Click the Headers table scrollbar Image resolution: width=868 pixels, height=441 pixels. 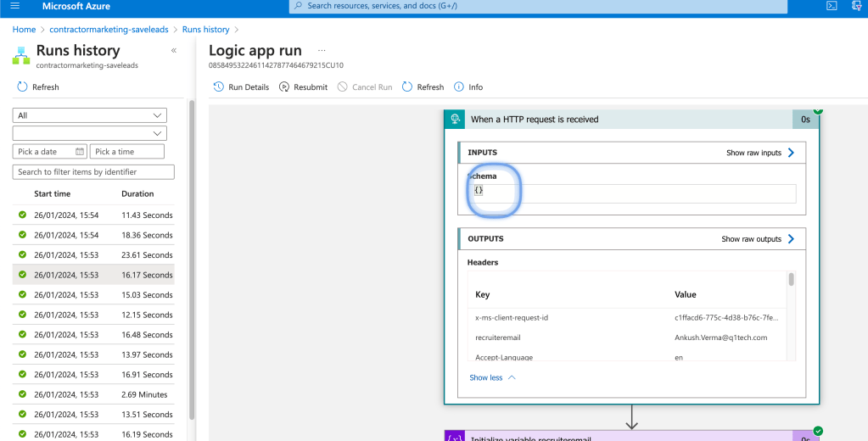(x=792, y=279)
